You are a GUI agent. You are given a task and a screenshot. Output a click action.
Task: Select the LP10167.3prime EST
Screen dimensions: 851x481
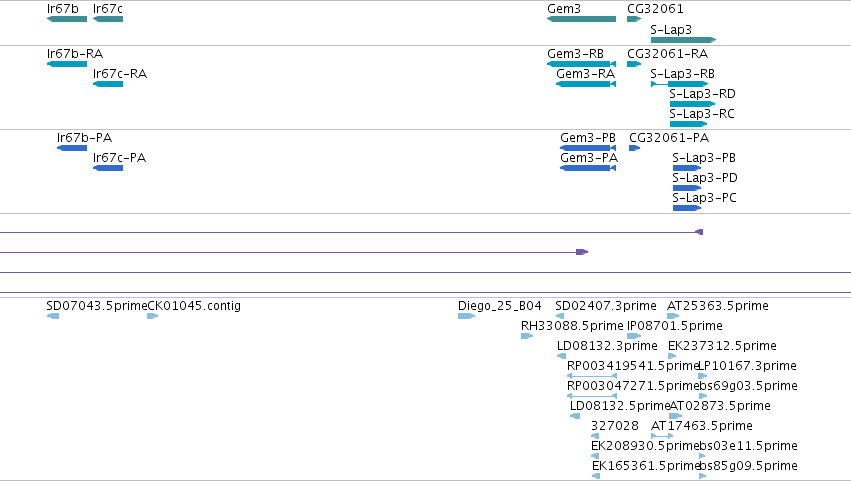click(x=703, y=376)
